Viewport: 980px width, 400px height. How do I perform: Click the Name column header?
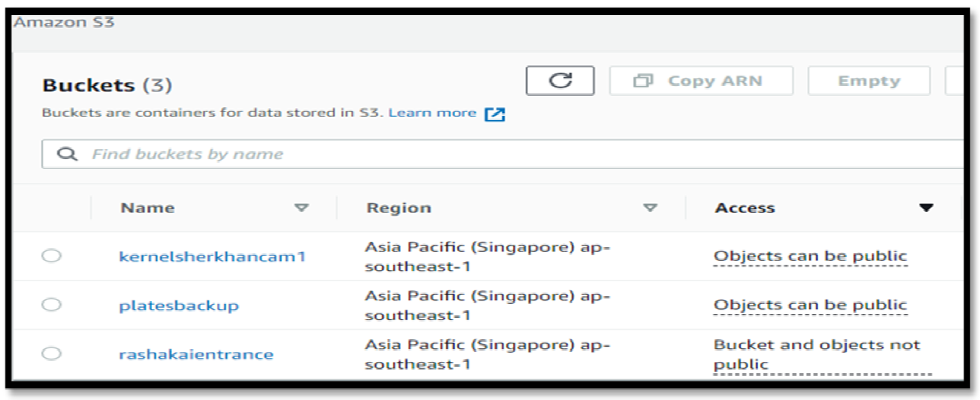(148, 208)
